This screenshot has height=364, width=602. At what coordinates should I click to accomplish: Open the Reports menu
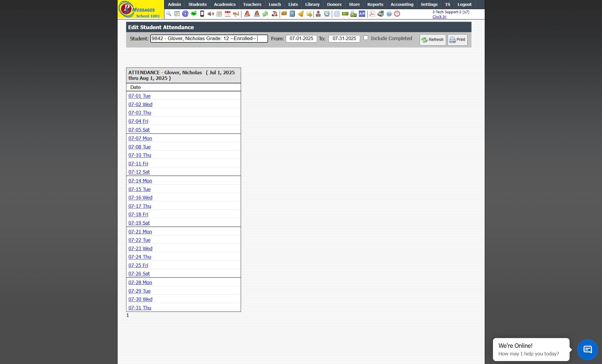375,4
